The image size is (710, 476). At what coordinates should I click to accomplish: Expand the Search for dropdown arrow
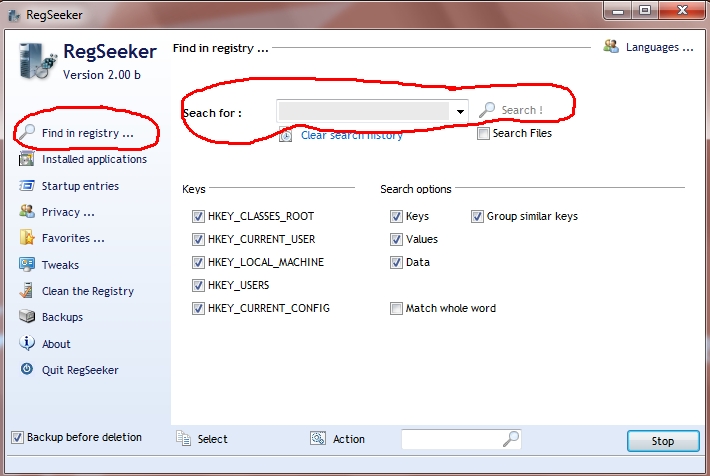point(460,111)
